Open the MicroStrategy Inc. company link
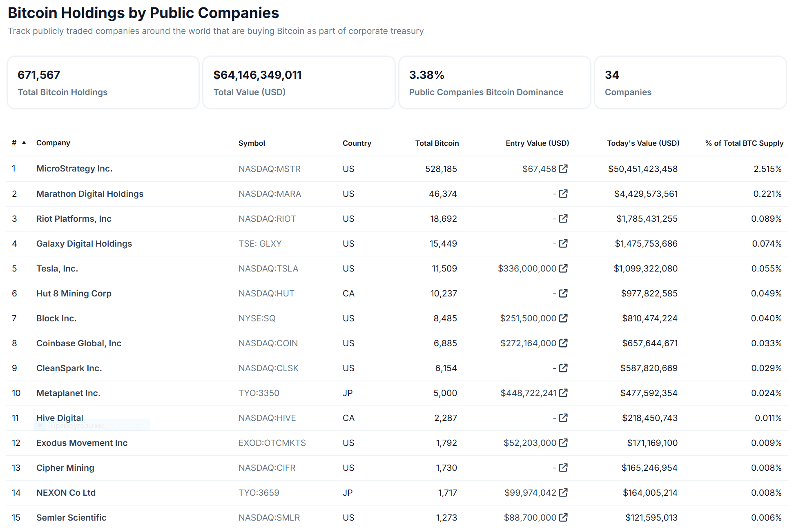 coord(74,169)
